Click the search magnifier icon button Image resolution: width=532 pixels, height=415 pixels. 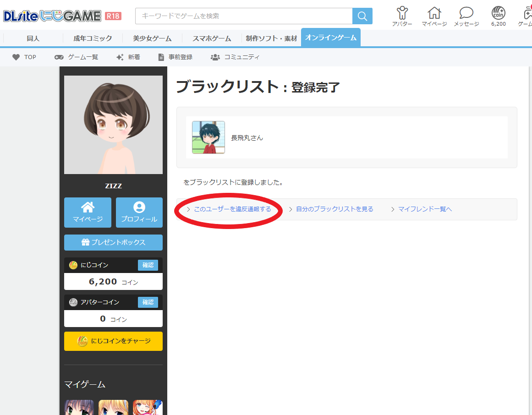click(x=362, y=16)
